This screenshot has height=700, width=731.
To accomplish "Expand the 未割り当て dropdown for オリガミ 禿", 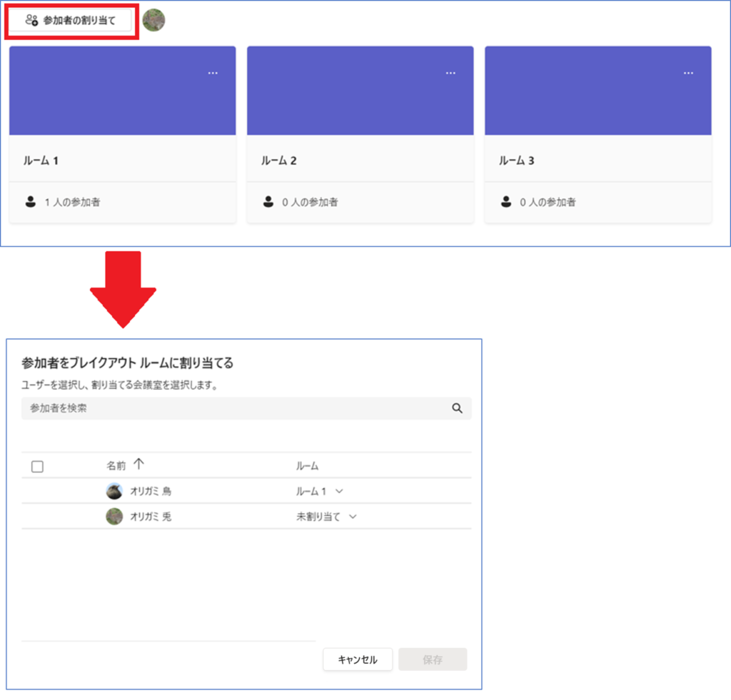I will click(x=353, y=517).
